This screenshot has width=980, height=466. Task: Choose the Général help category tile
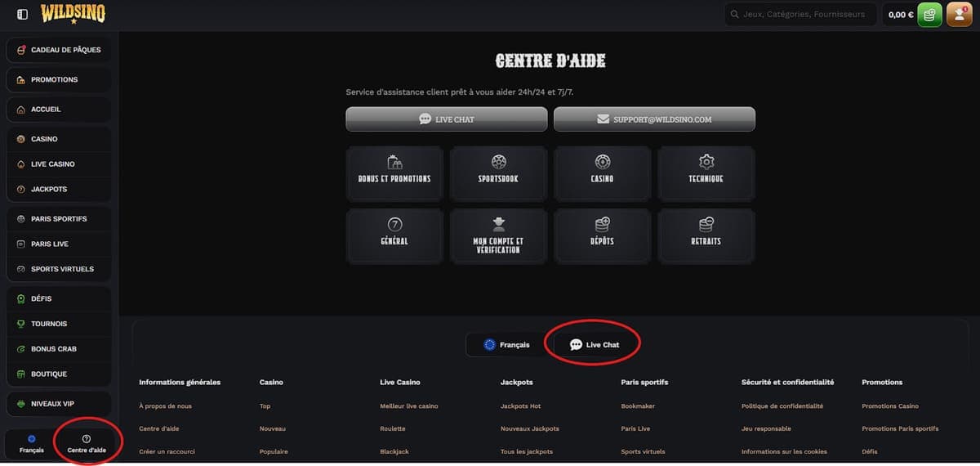394,235
